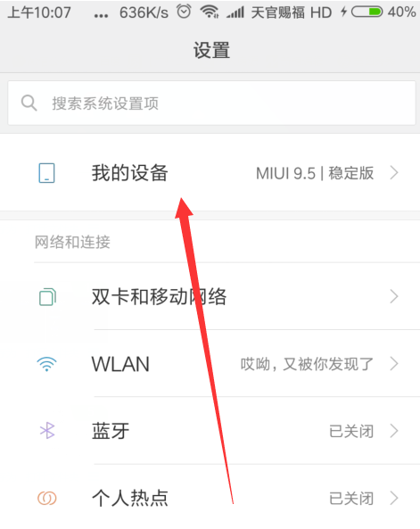Open chevron on the WLAN row
This screenshot has width=420, height=529.
point(394,364)
